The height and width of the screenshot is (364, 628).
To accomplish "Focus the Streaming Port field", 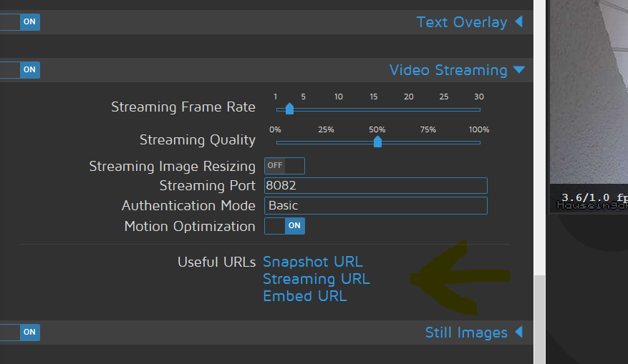I will pyautogui.click(x=376, y=186).
